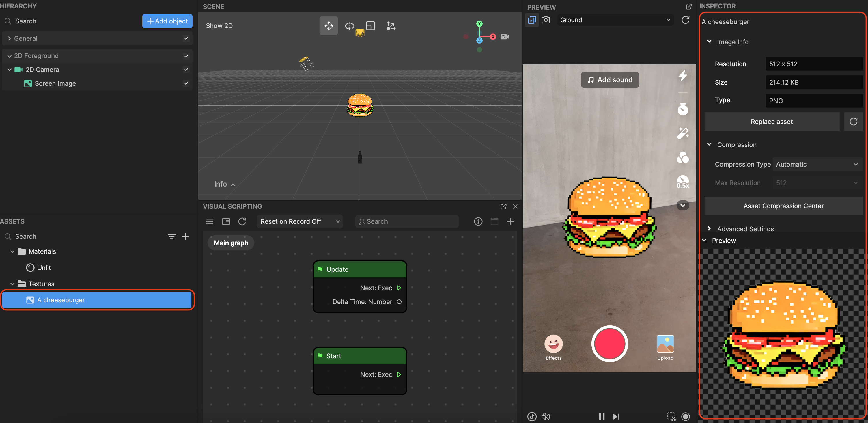Toggle the 2D Foreground visibility checkbox

[186, 56]
